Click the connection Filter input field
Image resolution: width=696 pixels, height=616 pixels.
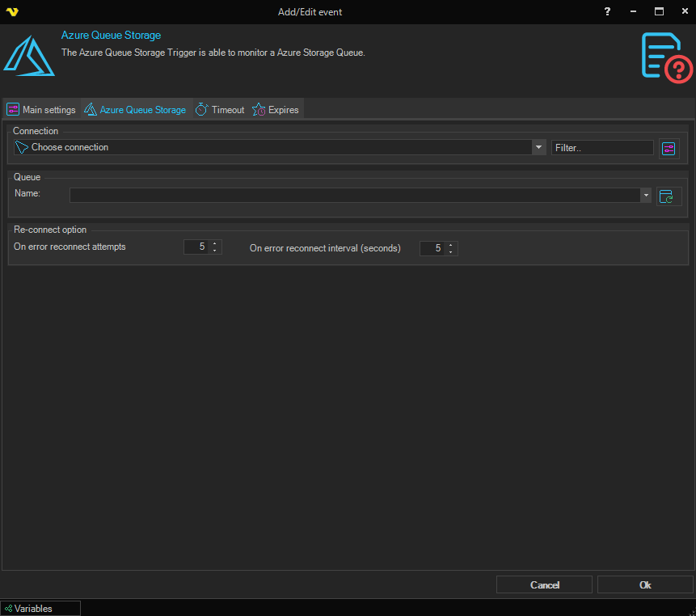pyautogui.click(x=601, y=148)
